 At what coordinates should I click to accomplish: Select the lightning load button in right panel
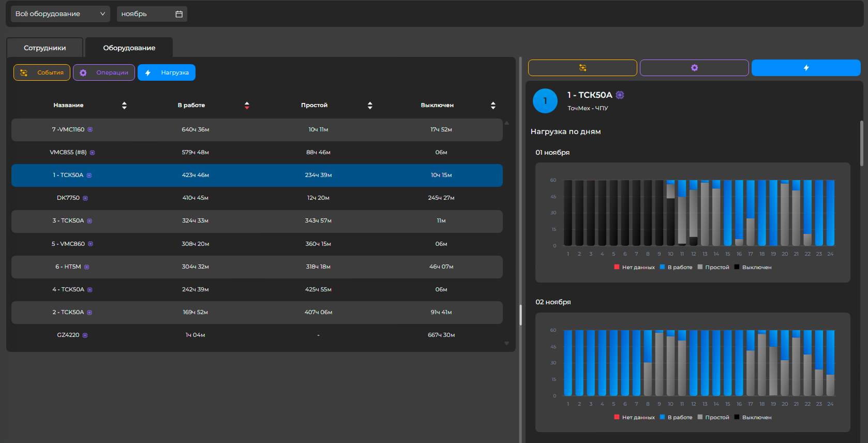[x=806, y=68]
